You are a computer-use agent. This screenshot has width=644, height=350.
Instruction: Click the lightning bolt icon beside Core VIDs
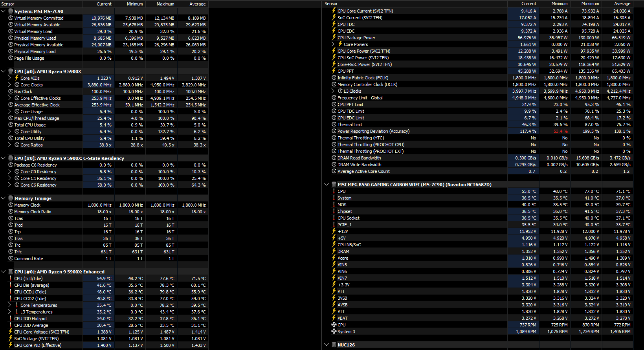[17, 78]
